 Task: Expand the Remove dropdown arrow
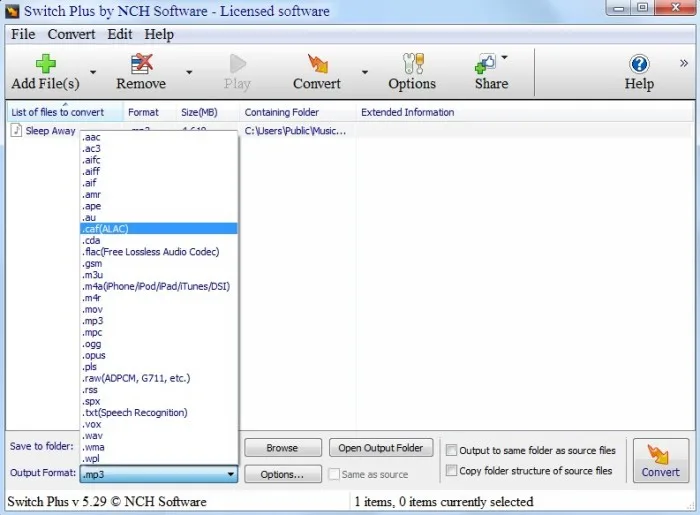[189, 72]
